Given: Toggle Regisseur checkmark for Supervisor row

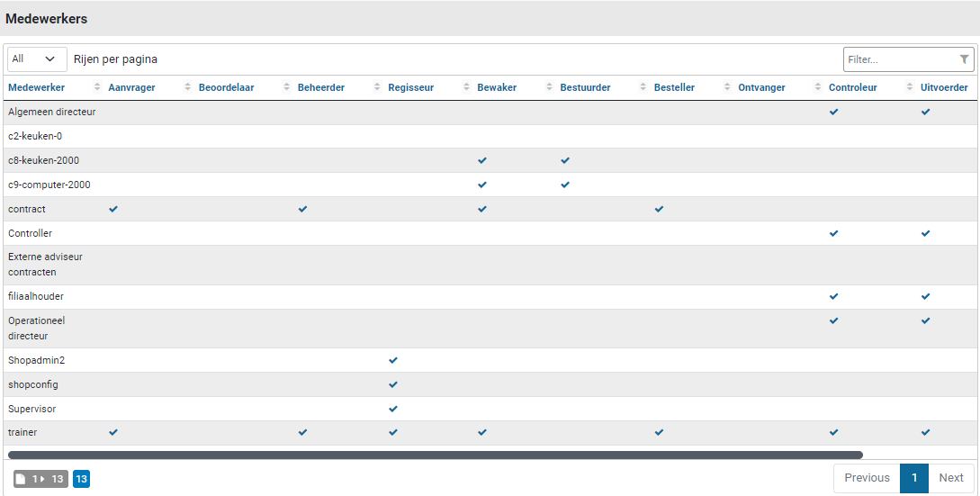Looking at the screenshot, I should tap(392, 409).
